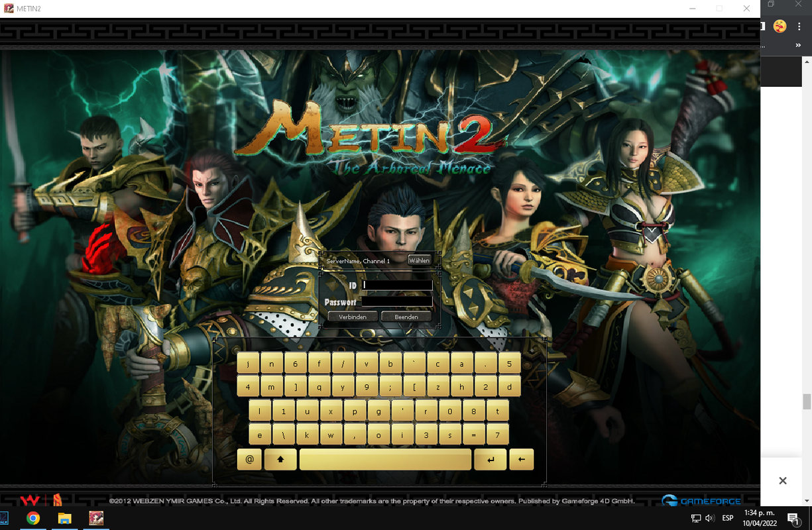Tap the backtick key

click(x=414, y=364)
